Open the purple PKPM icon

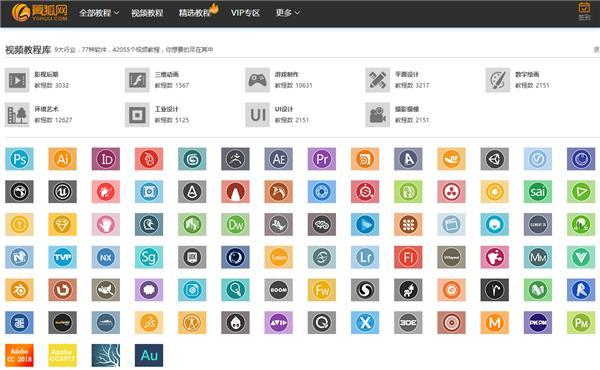pyautogui.click(x=538, y=323)
